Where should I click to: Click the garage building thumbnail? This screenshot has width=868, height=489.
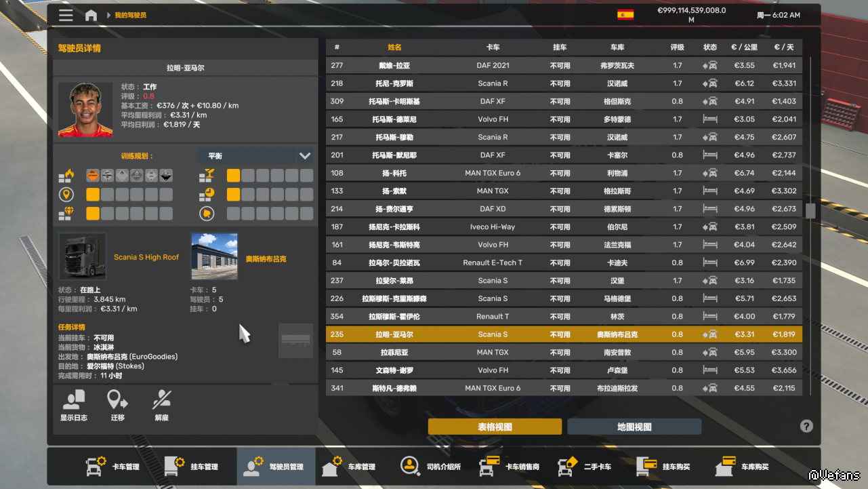[215, 256]
